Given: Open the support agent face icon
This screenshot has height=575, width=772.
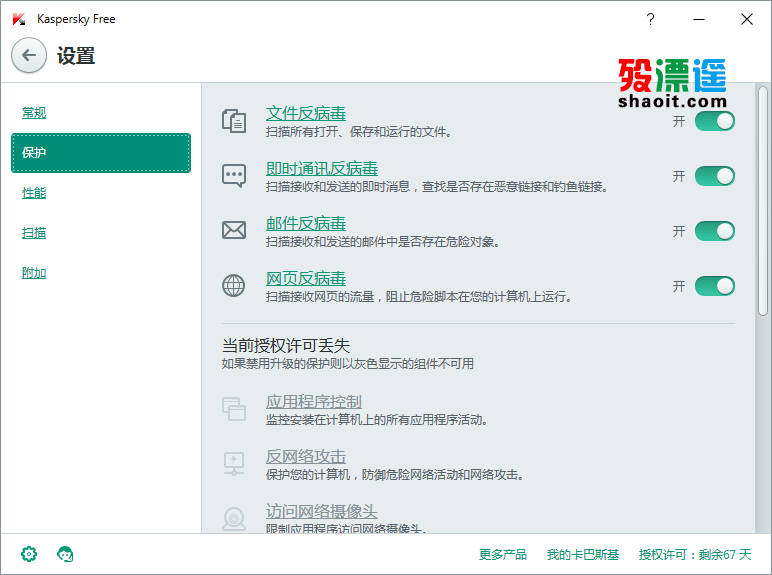Looking at the screenshot, I should tap(65, 554).
